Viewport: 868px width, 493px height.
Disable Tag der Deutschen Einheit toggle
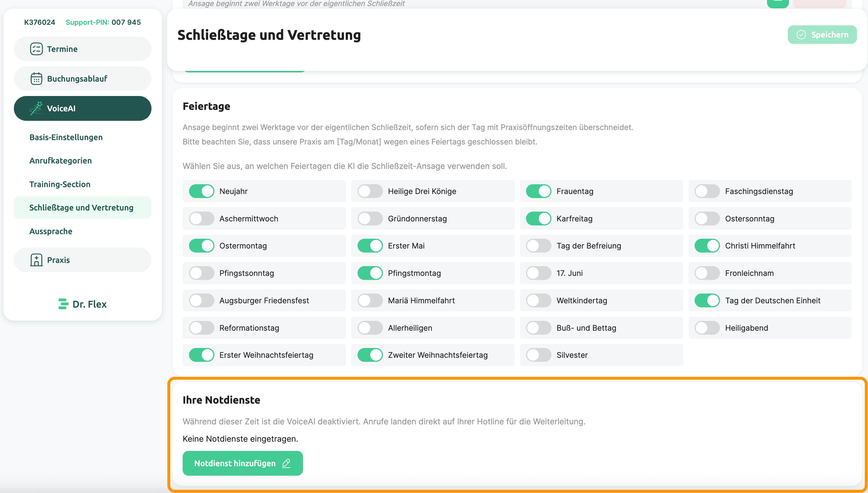707,300
